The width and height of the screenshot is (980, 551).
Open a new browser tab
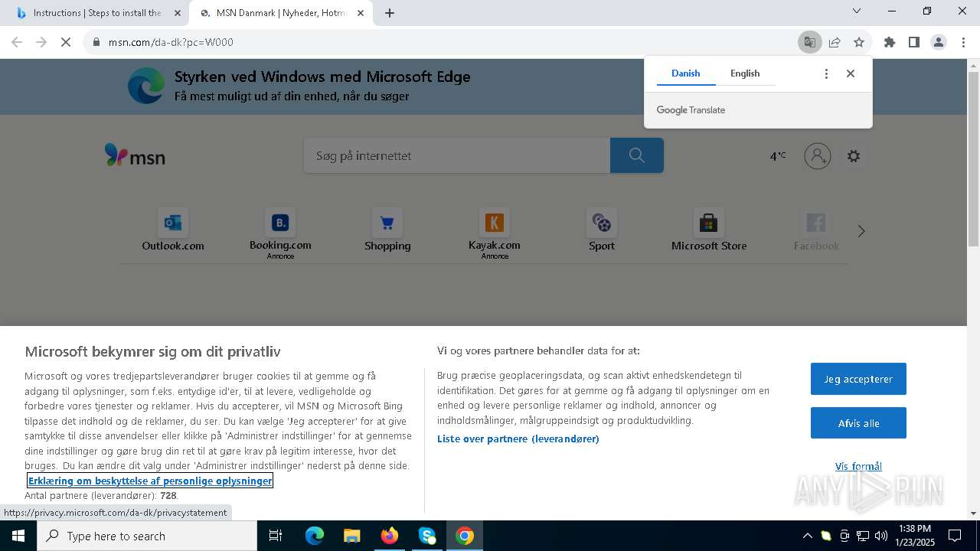tap(389, 13)
